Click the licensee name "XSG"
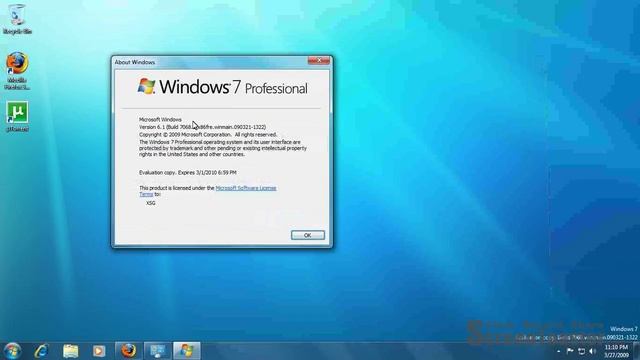Screen dimensions: 640x360 (151, 203)
